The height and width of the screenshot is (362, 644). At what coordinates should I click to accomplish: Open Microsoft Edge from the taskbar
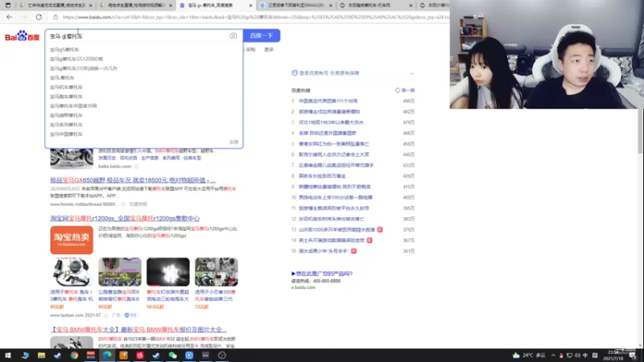[x=107, y=356]
